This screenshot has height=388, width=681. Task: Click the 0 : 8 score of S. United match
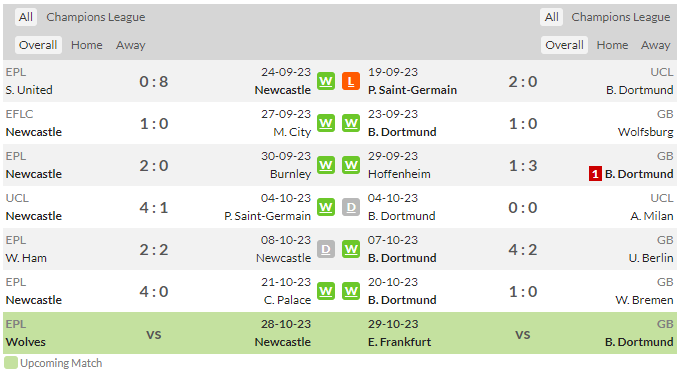coord(154,82)
